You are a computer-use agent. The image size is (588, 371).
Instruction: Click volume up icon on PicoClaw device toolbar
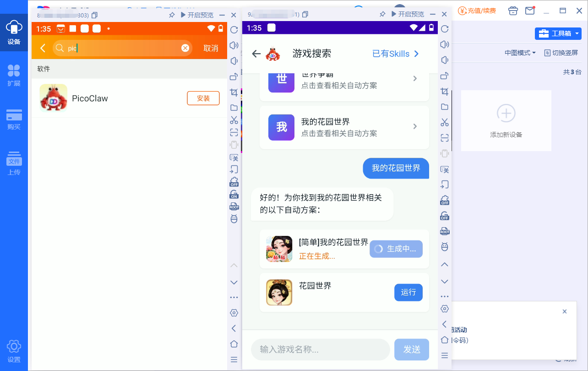click(234, 45)
